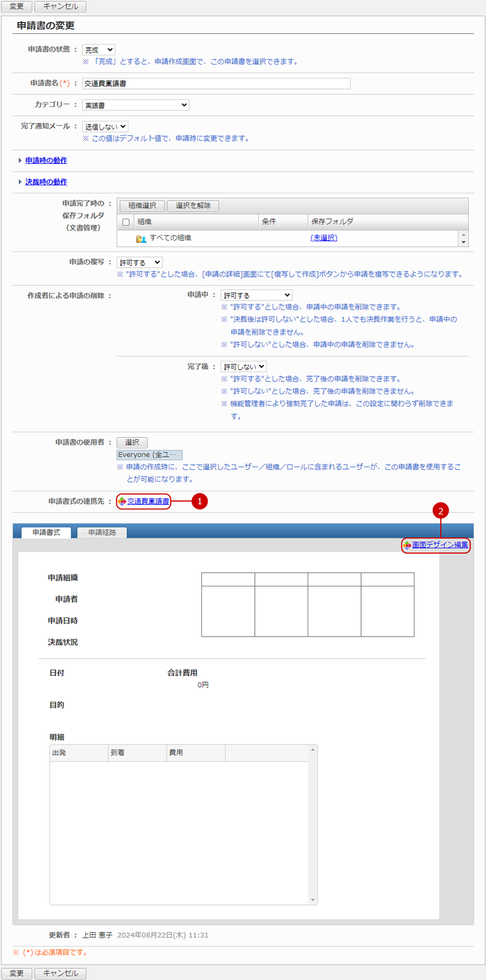Screen dimensions: 486x980
Task: Expand the 決裁時の動作 section
Action: [x=46, y=182]
